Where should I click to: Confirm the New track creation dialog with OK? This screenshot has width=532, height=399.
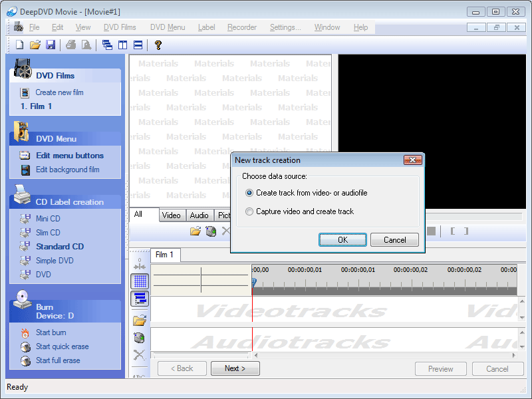click(x=342, y=240)
